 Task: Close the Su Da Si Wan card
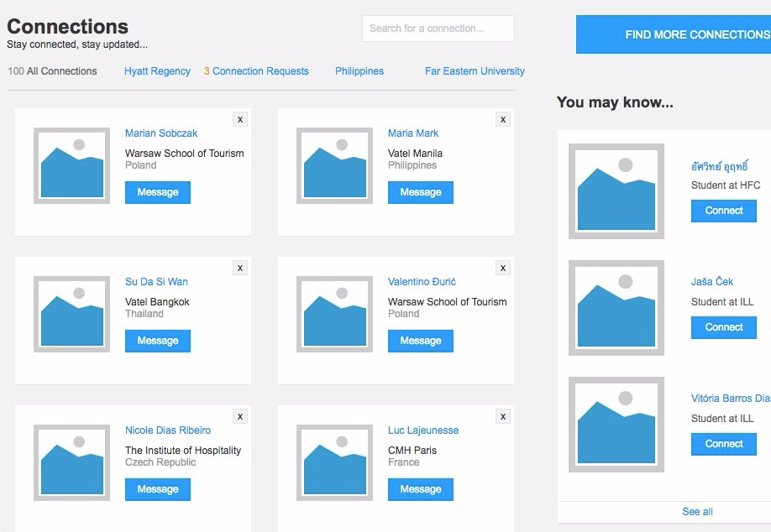coord(240,268)
